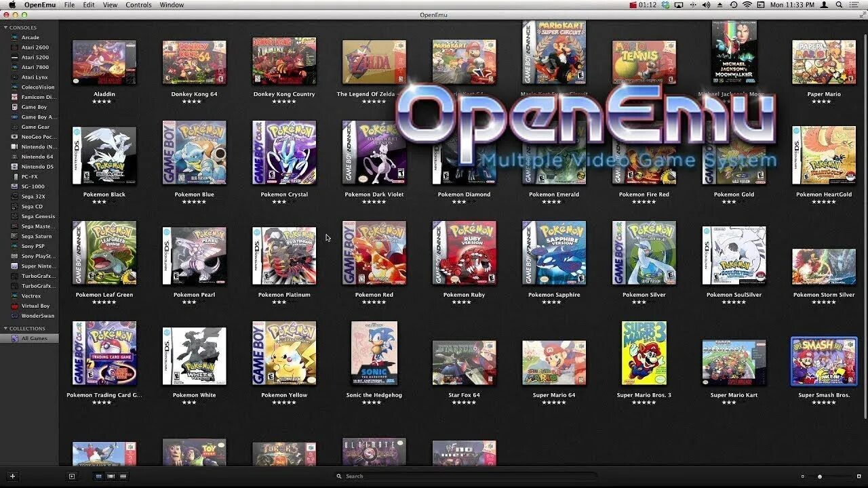Open AirPlay display menu icon
This screenshot has width=868, height=488.
point(679,5)
